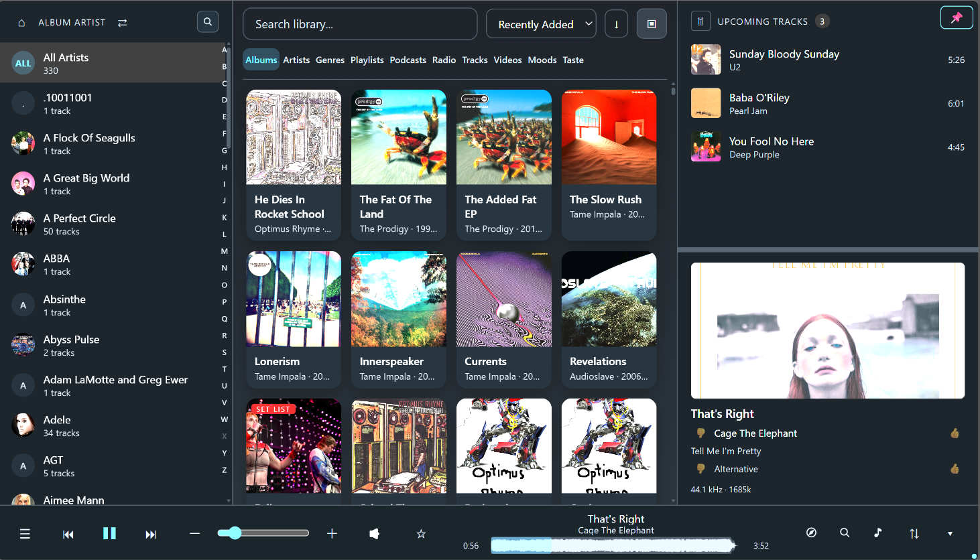Swap the Album Artist mode arrows
This screenshot has width=980, height=560.
[122, 23]
